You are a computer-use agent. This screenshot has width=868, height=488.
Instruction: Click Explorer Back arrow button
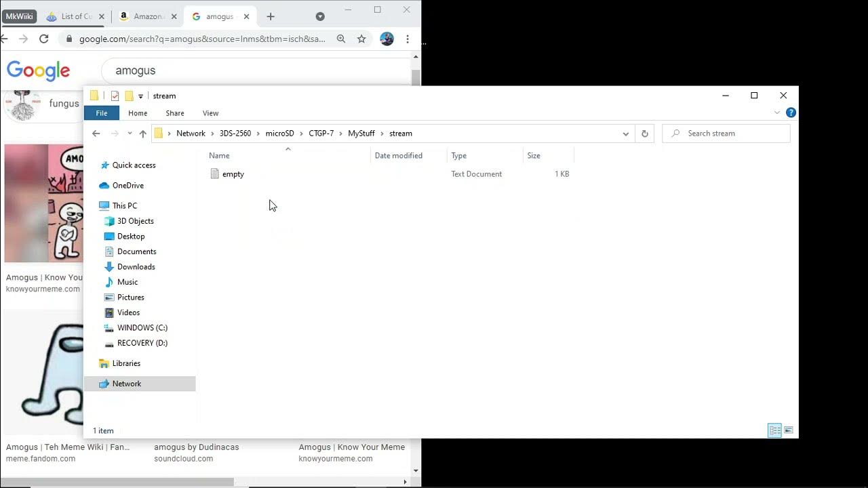click(96, 134)
